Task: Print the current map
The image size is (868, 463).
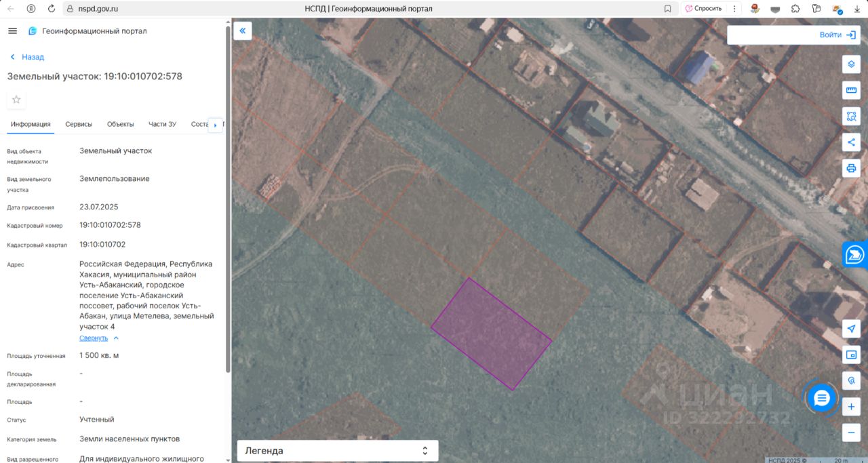Action: click(x=851, y=167)
